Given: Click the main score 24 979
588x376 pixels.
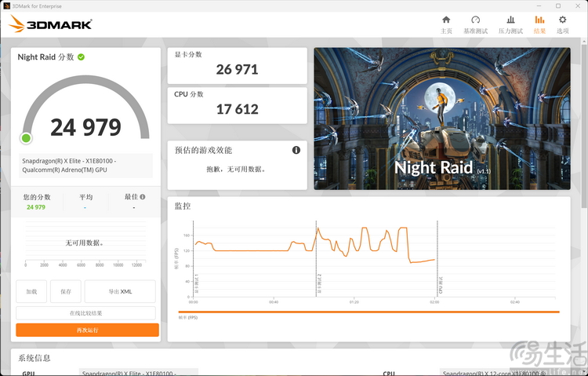Looking at the screenshot, I should point(86,127).
